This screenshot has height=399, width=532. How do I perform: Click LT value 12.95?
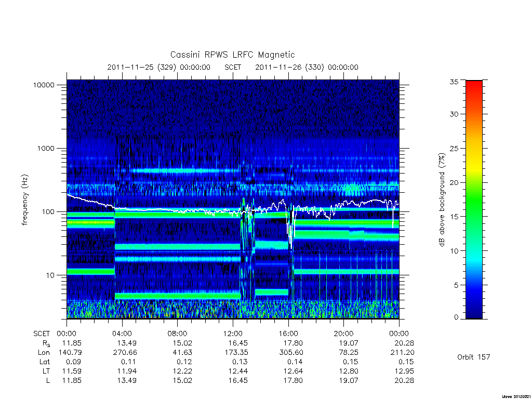point(404,371)
